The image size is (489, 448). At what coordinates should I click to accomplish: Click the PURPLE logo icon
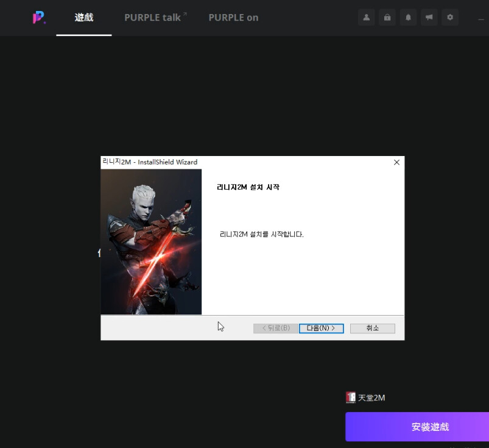tap(39, 18)
